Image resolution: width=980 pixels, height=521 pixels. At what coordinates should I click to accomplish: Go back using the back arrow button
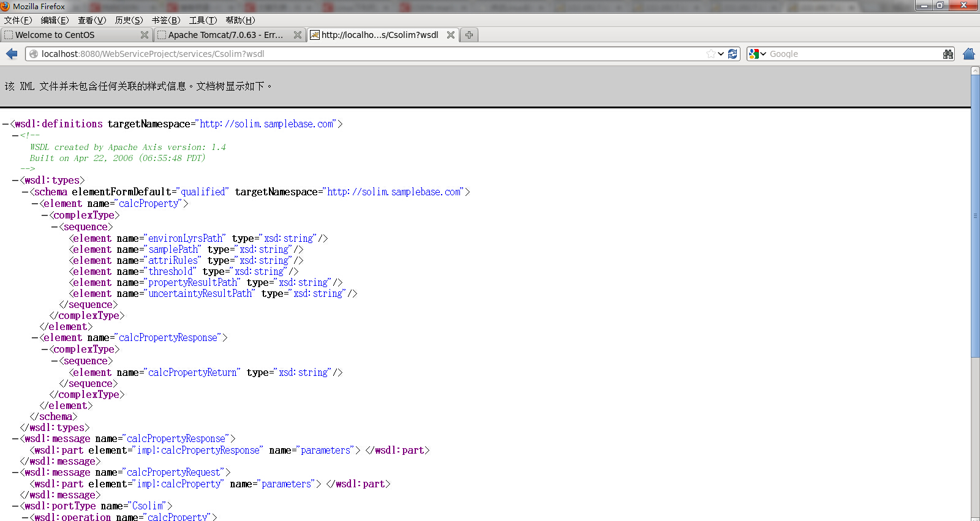pos(12,54)
